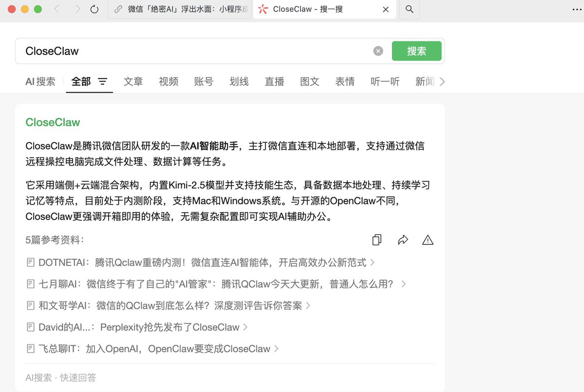Click the document icon beside the David的AI reference

click(31, 327)
